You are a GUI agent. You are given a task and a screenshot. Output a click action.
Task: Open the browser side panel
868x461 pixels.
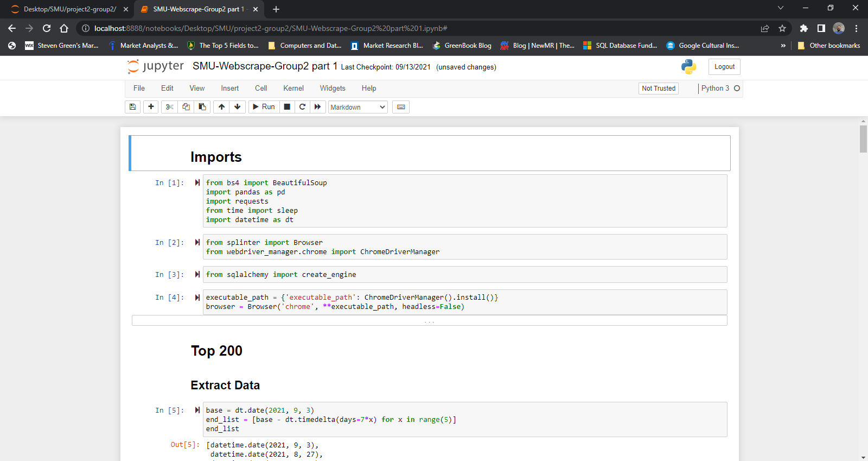pos(821,28)
